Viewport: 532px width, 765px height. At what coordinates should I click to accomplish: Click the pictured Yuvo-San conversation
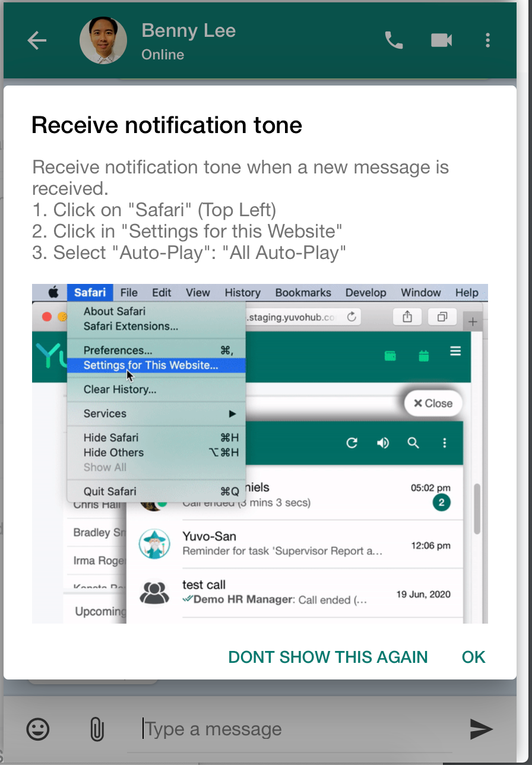point(294,544)
